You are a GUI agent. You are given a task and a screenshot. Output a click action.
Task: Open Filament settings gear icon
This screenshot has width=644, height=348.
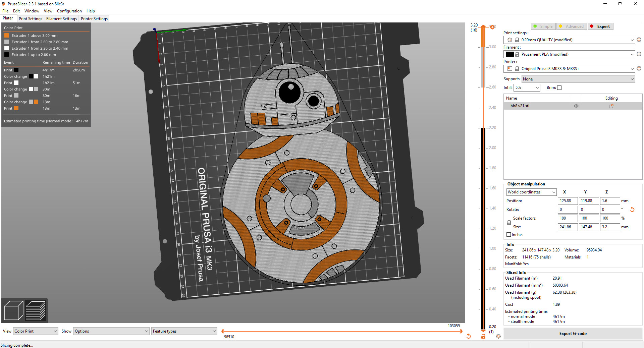point(639,54)
